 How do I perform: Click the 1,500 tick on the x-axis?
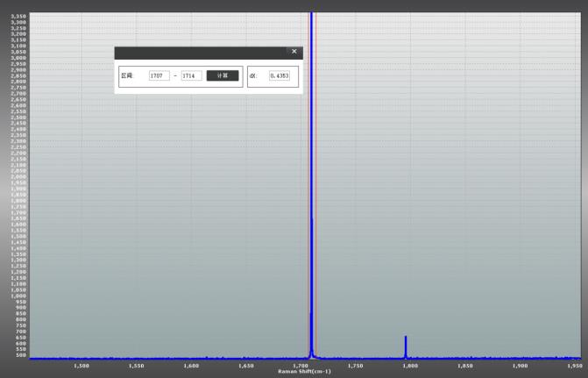pyautogui.click(x=81, y=366)
